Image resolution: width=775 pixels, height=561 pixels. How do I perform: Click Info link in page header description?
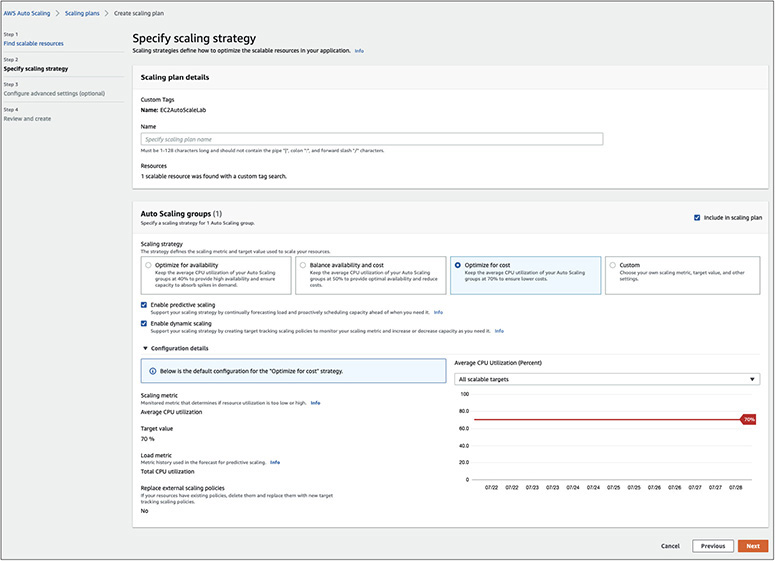(x=359, y=50)
